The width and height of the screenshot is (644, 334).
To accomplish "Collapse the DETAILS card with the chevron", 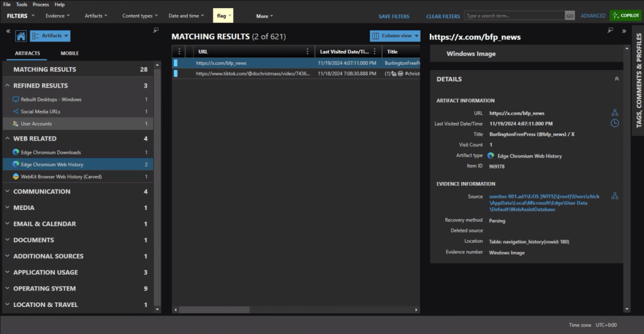I will tap(616, 79).
